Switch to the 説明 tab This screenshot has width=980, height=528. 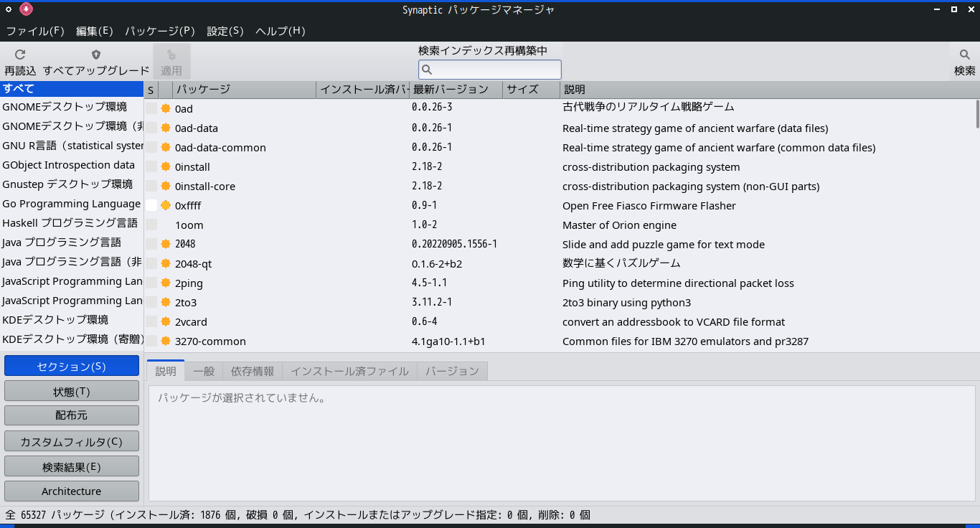point(166,371)
